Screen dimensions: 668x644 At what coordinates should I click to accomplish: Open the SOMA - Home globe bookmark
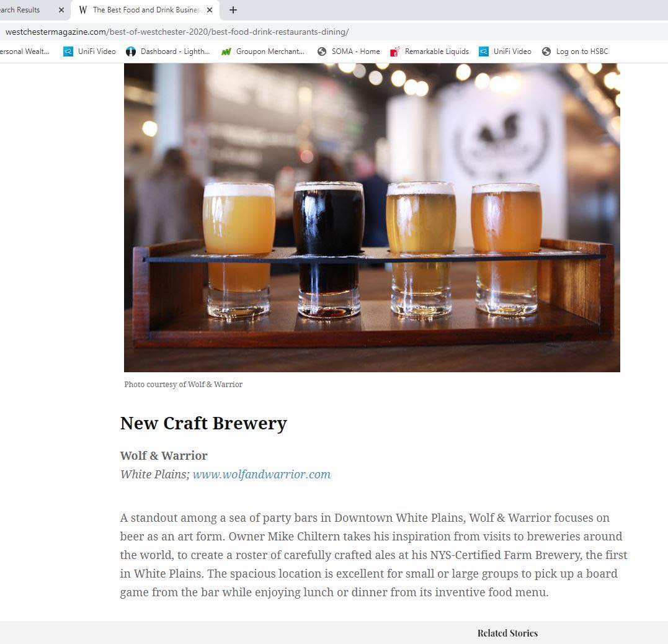[322, 51]
